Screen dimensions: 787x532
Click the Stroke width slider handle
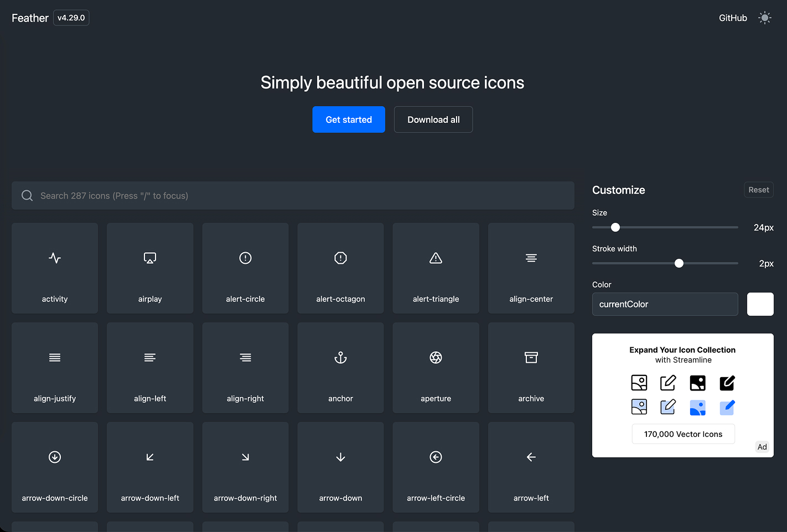679,263
